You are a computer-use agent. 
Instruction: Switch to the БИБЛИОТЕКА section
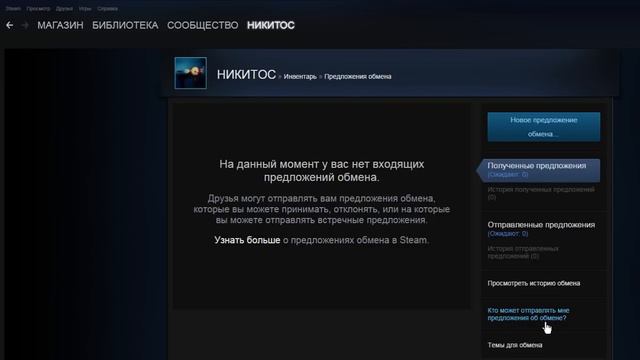coord(125,25)
